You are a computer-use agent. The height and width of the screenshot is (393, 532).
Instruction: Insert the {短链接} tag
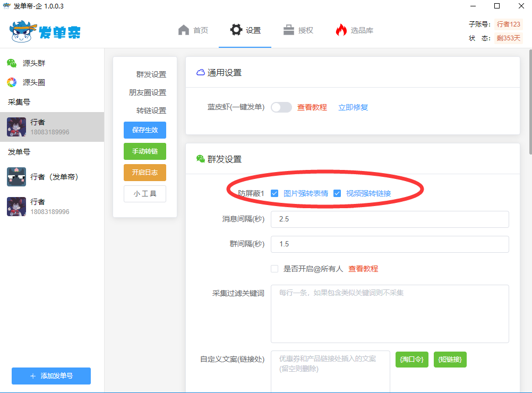coord(450,360)
